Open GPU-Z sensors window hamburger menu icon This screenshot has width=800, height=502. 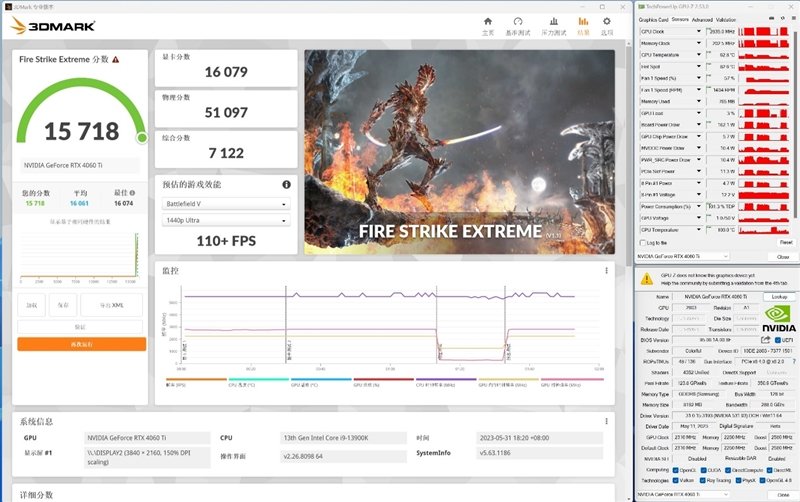(792, 19)
